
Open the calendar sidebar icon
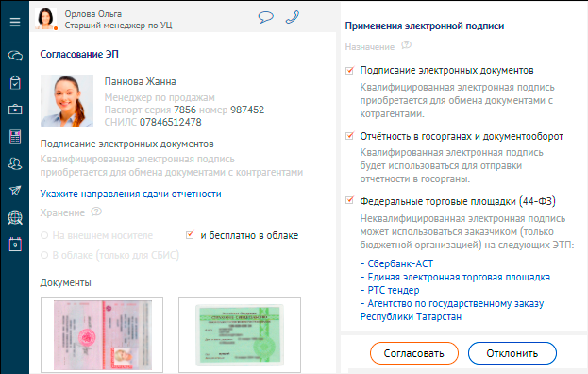(x=15, y=245)
